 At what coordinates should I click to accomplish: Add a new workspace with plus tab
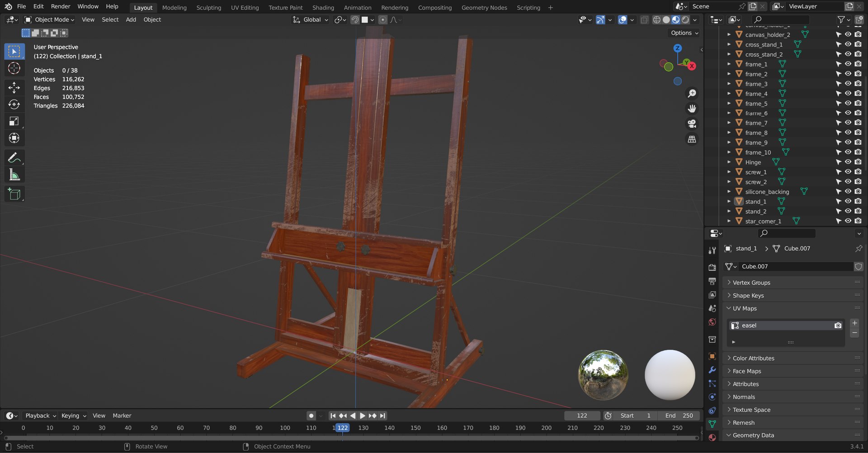[550, 8]
